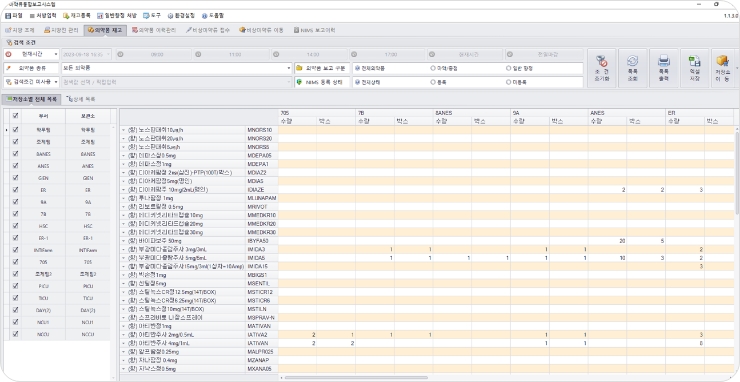This screenshot has height=382, width=740.
Task: Switch to the 의약품 재고 tab
Action: tap(105, 30)
